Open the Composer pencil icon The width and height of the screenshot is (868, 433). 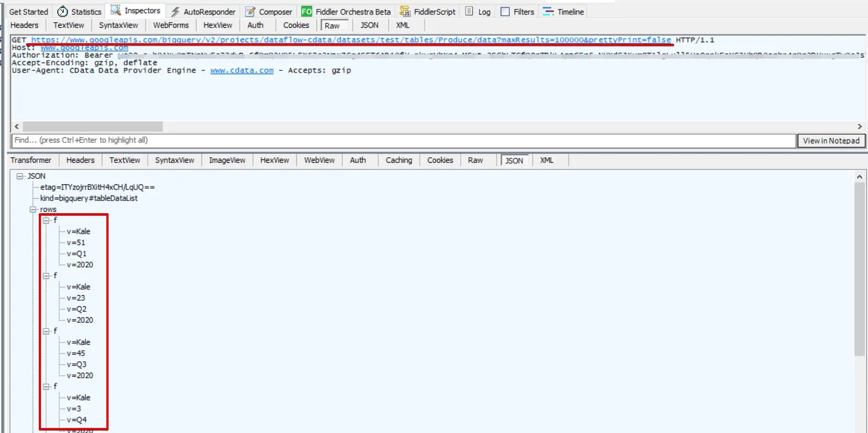point(250,12)
